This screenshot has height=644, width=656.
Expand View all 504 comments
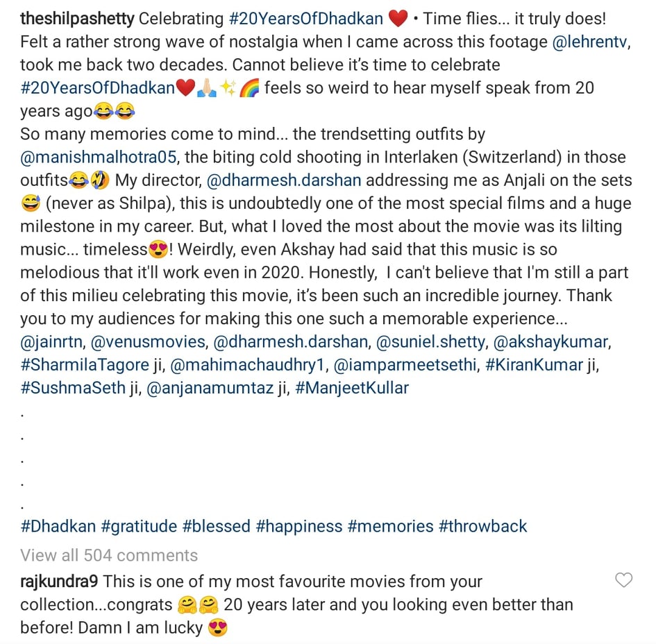pos(109,555)
